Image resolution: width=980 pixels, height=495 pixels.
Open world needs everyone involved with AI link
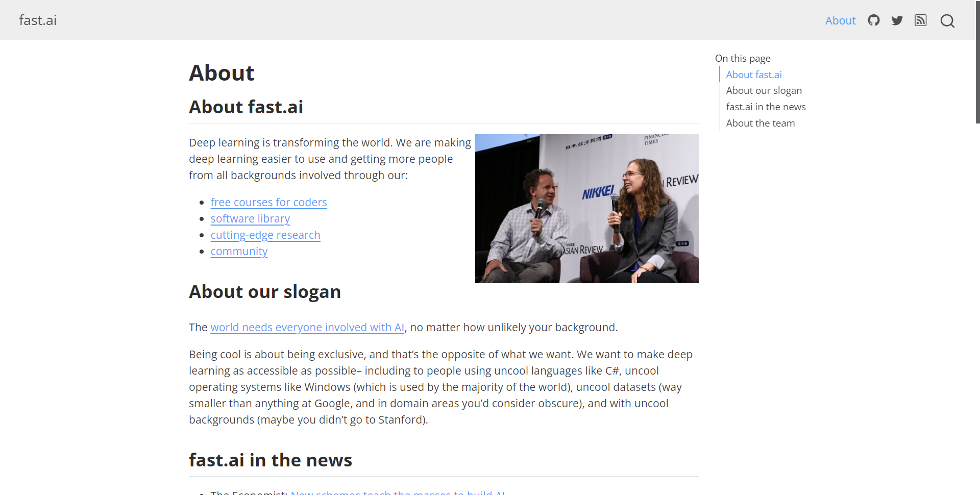[307, 328]
